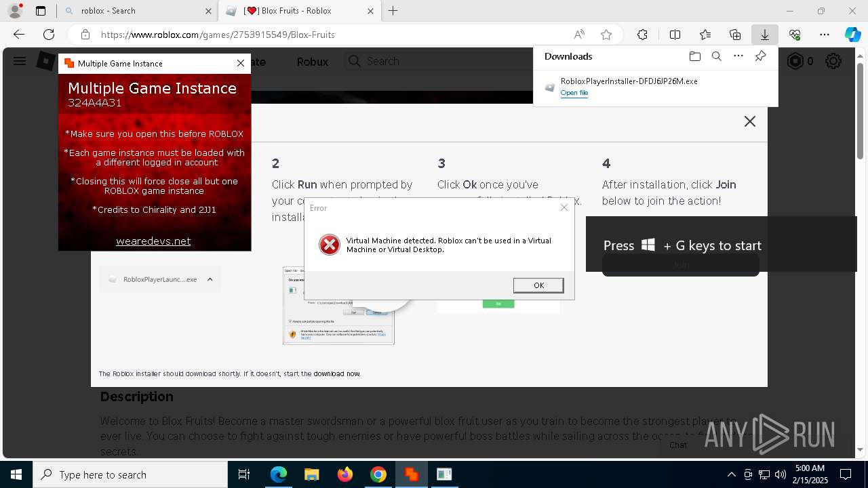The width and height of the screenshot is (868, 488).
Task: Open the wearedevs.net link
Action: [153, 241]
